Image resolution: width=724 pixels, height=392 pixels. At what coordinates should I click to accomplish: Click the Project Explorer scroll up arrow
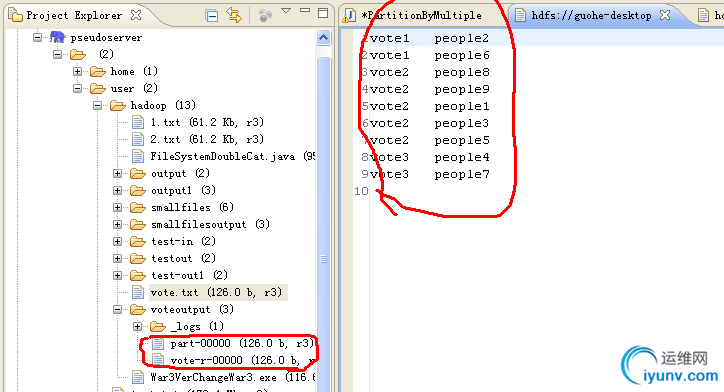[x=324, y=38]
